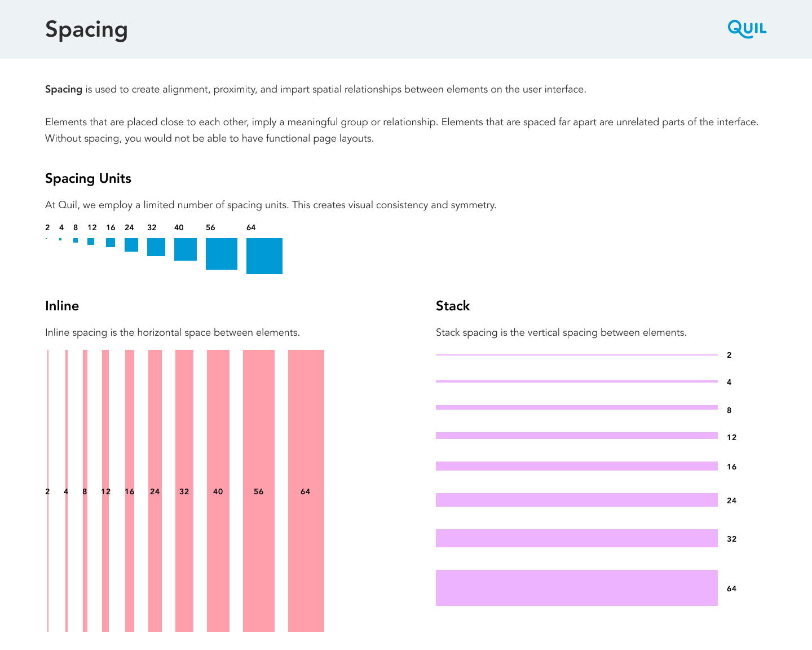The width and height of the screenshot is (812, 650).
Task: Select the purple 12 stack spacing bar
Action: pos(576,436)
